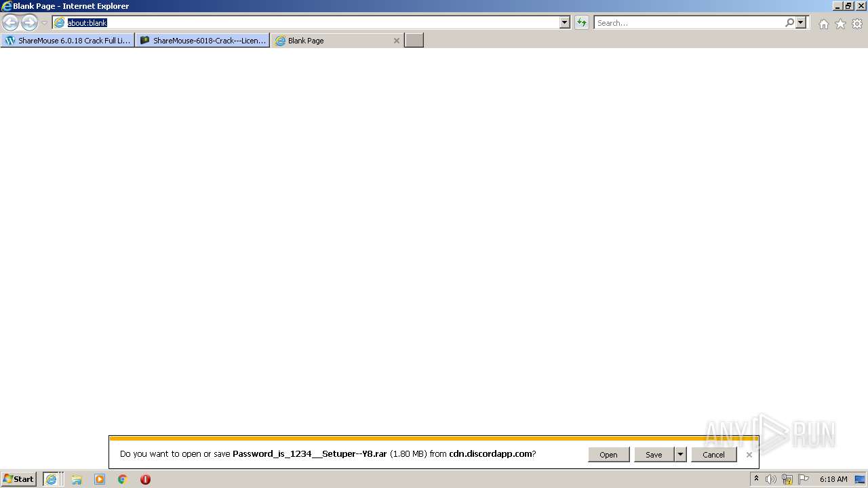Restore down the Internet Explorer window
The width and height of the screenshot is (868, 488).
848,6
